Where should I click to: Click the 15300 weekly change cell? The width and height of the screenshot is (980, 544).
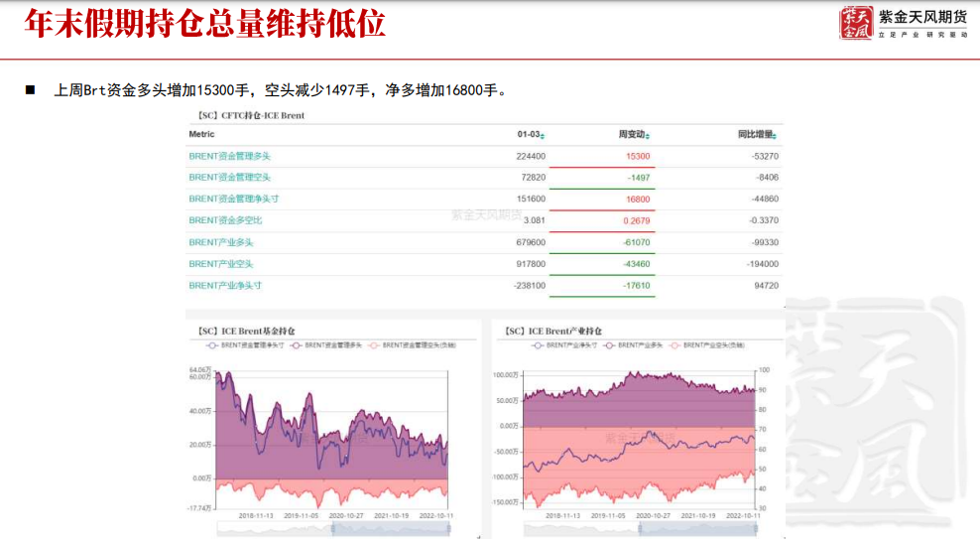point(638,156)
